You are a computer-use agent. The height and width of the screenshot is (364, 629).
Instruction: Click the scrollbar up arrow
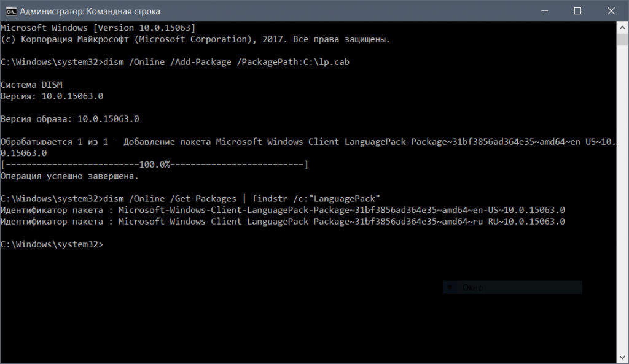(x=622, y=27)
